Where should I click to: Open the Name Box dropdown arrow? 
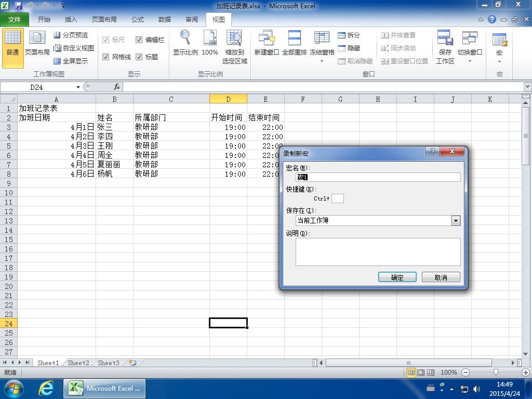pos(78,87)
